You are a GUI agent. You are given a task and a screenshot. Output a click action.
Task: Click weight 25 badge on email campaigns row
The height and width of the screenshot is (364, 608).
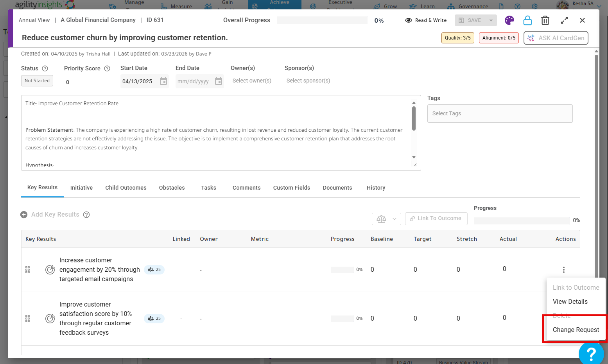154,270
